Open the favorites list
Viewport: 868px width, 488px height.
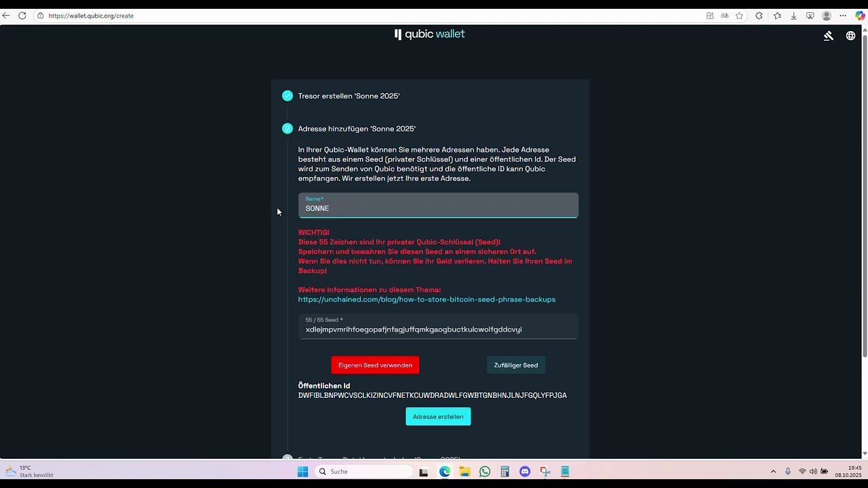pos(777,16)
